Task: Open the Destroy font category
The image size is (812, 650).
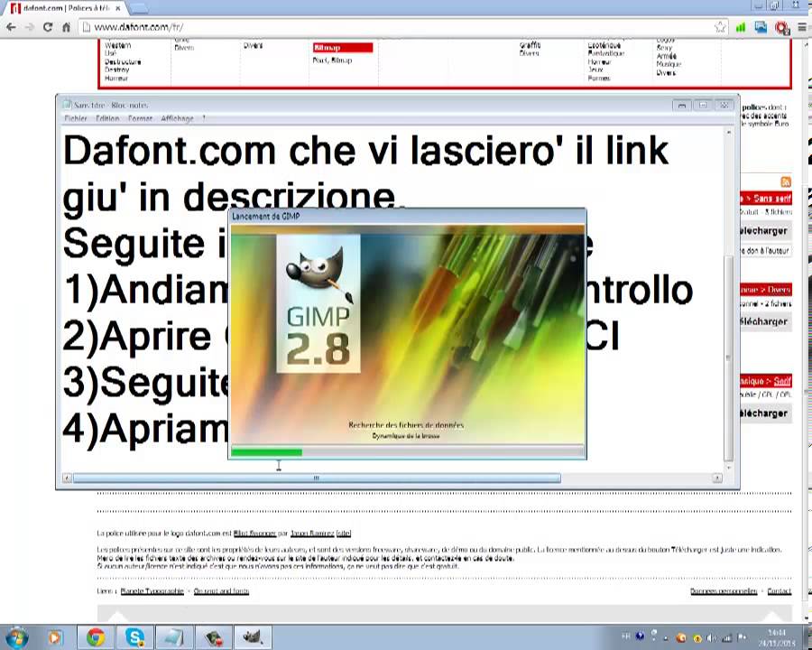Action: point(116,70)
